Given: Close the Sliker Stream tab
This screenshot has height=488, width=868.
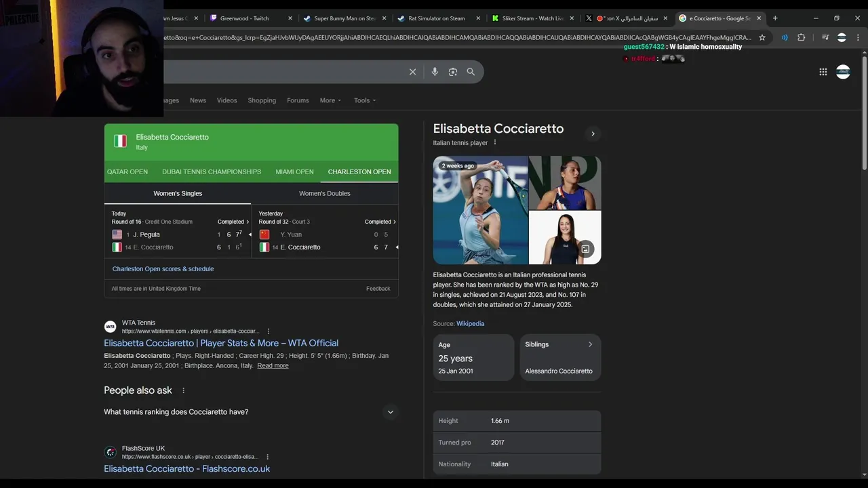Looking at the screenshot, I should [572, 18].
